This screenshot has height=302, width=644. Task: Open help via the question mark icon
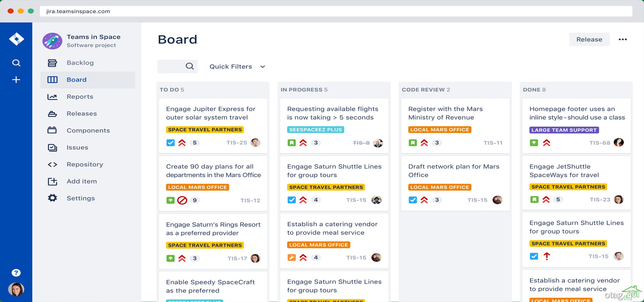(x=16, y=273)
